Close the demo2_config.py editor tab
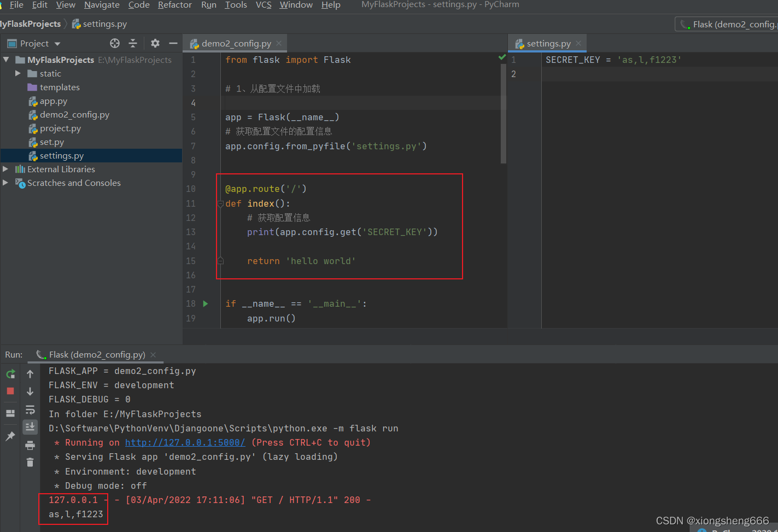778x532 pixels. [x=279, y=43]
